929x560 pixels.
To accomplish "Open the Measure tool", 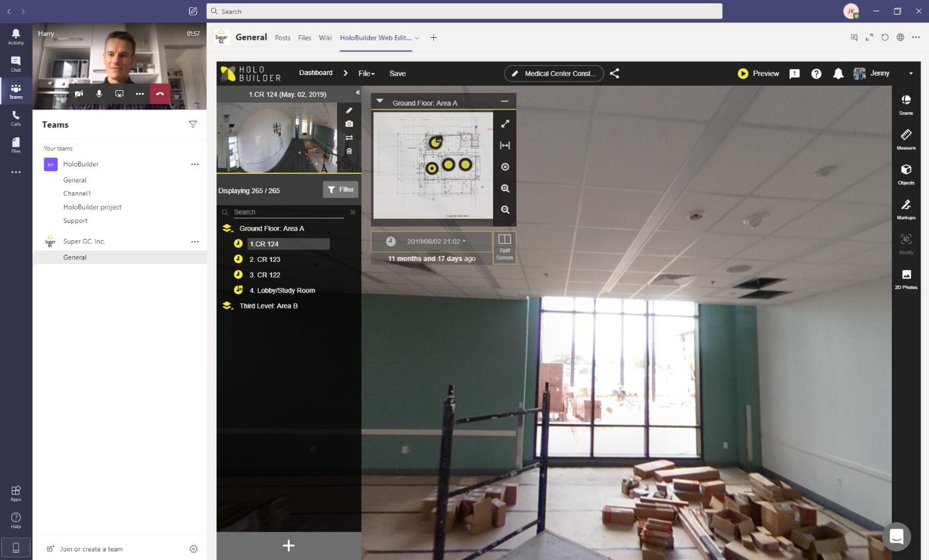I will (x=906, y=140).
